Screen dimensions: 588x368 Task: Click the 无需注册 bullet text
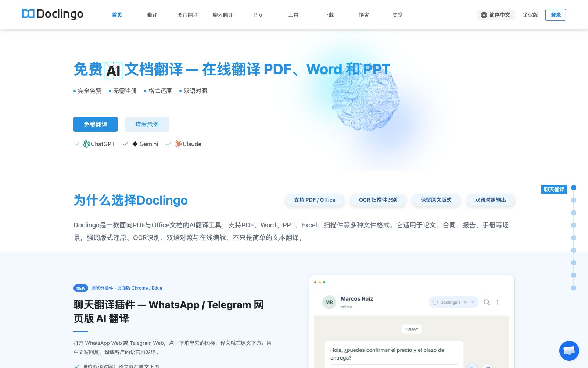click(x=125, y=91)
